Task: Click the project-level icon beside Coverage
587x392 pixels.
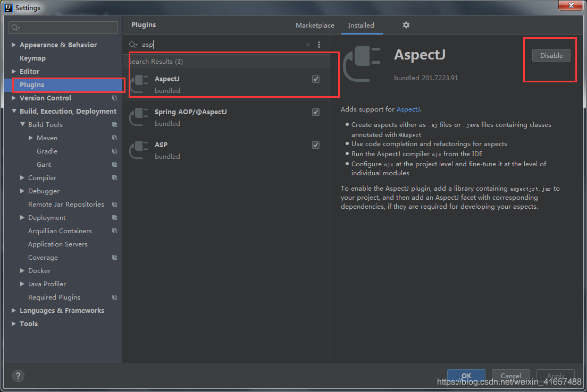Action: pyautogui.click(x=114, y=257)
